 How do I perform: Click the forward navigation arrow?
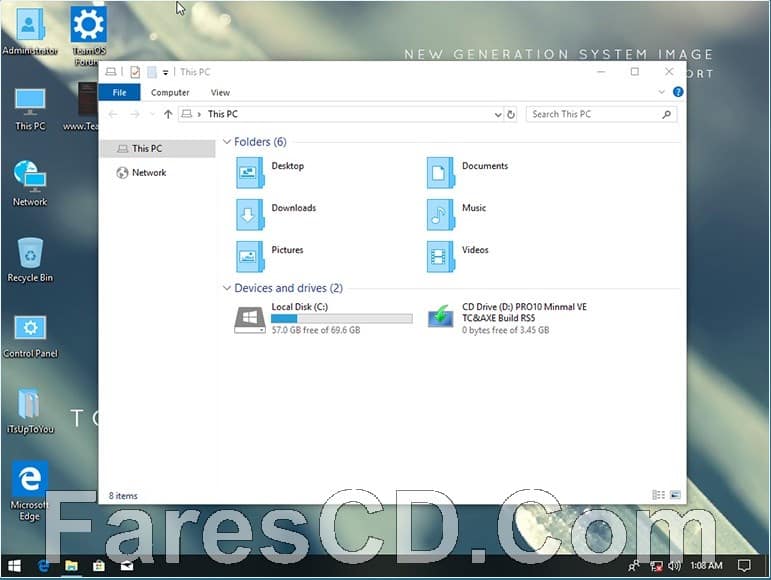click(135, 114)
